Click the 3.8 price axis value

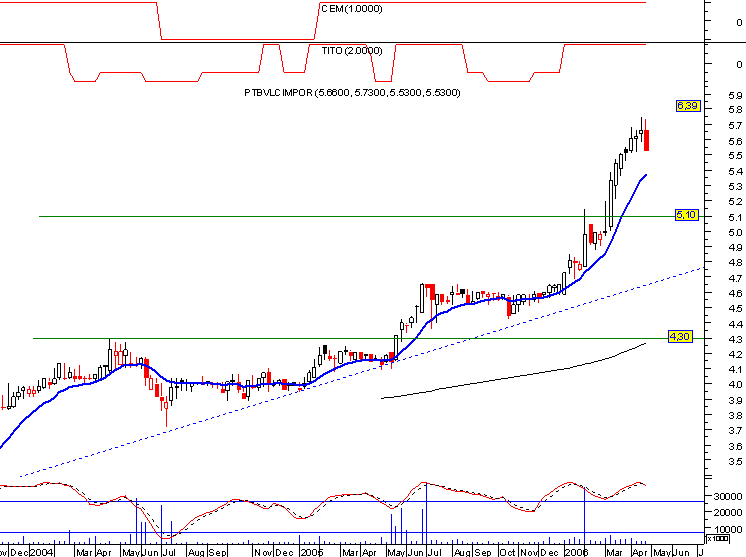735,416
